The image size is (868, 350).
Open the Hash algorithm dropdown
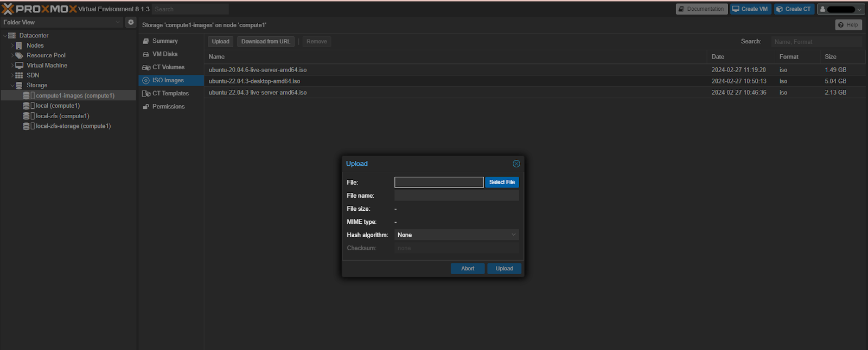coord(456,235)
